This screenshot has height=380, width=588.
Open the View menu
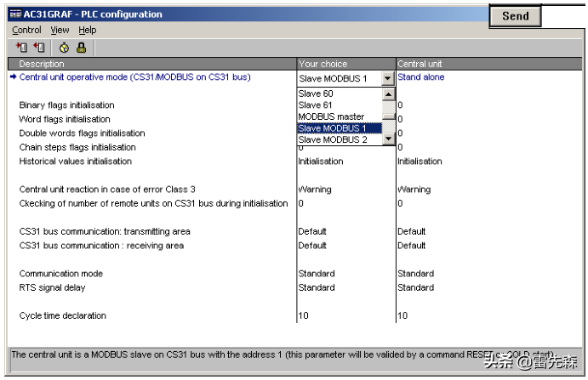(x=60, y=31)
